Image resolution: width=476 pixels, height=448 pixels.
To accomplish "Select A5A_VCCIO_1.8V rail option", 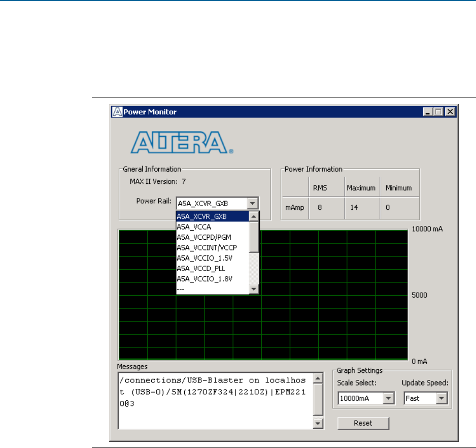I will pyautogui.click(x=212, y=278).
